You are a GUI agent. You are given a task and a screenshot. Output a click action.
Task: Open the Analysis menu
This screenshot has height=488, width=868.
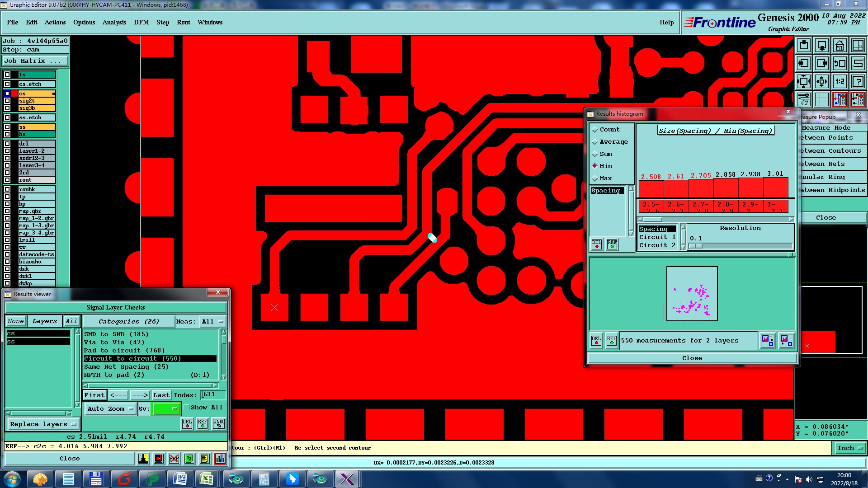click(114, 22)
